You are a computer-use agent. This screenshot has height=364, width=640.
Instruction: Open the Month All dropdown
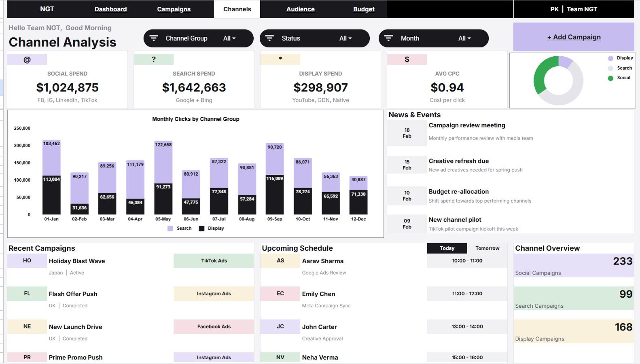pyautogui.click(x=464, y=38)
